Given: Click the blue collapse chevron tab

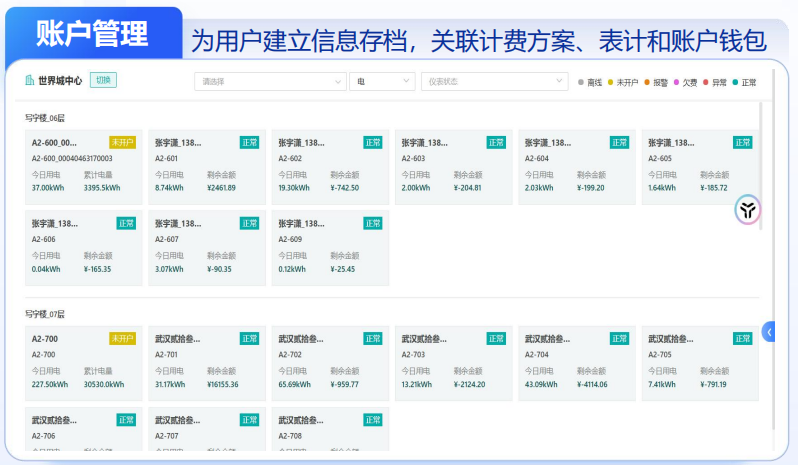Looking at the screenshot, I should click(x=769, y=332).
